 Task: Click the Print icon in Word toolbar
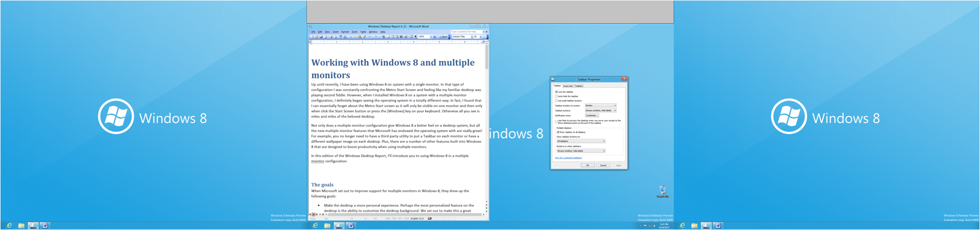point(331,37)
